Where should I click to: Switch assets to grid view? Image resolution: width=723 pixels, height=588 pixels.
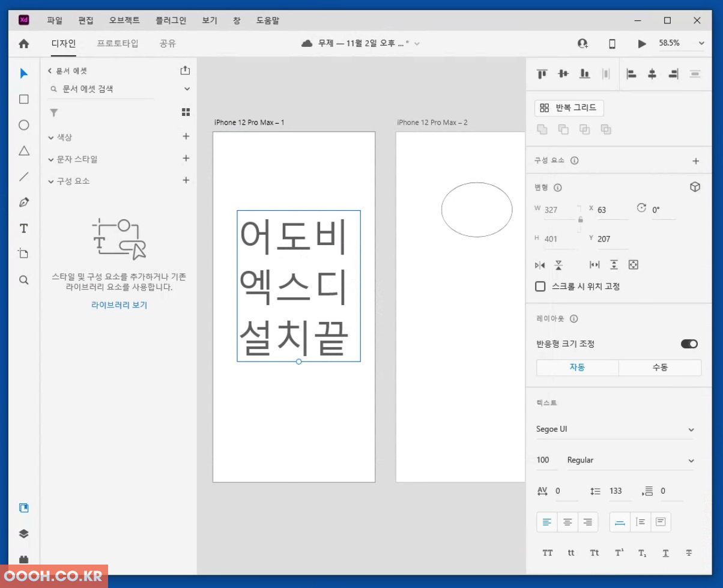click(x=186, y=112)
